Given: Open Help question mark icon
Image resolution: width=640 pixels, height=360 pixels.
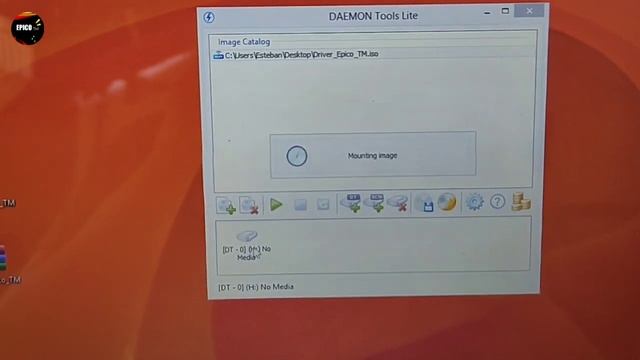Looking at the screenshot, I should tap(497, 202).
